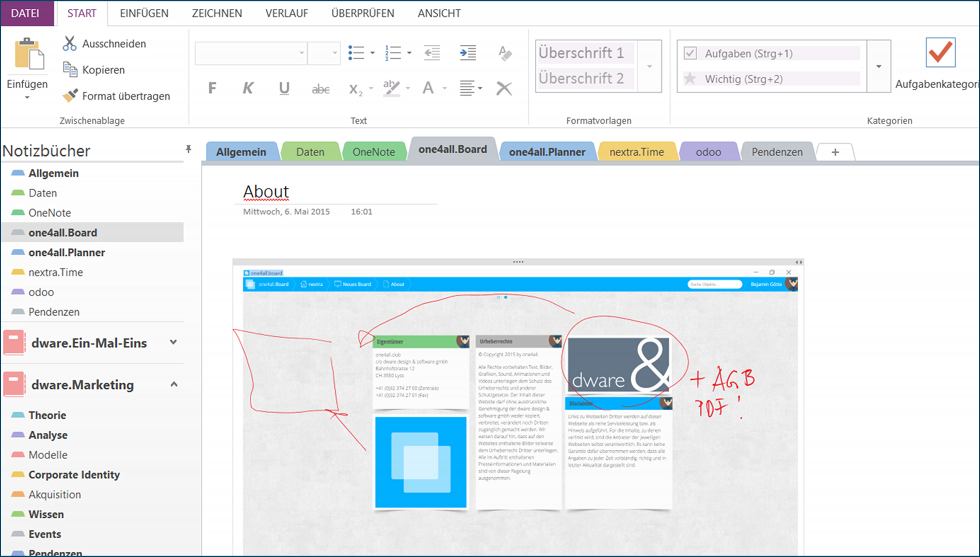Click the page date Mittwoch, 6. Mai 2015

coord(286,211)
